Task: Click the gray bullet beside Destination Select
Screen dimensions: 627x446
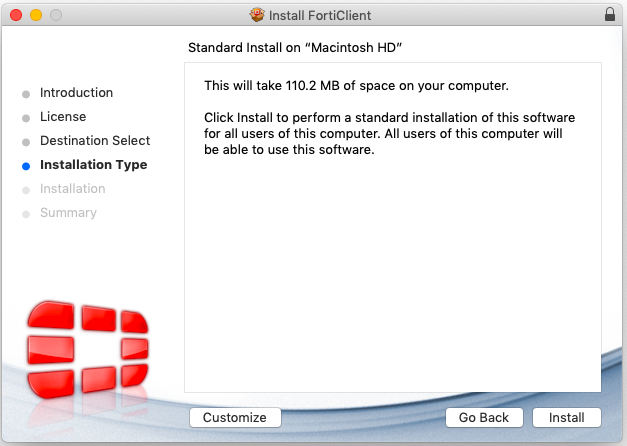Action: coord(26,142)
